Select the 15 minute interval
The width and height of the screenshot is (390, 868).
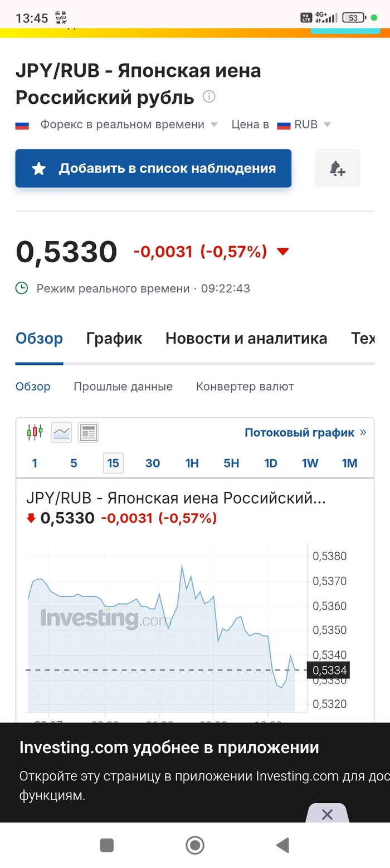[113, 463]
